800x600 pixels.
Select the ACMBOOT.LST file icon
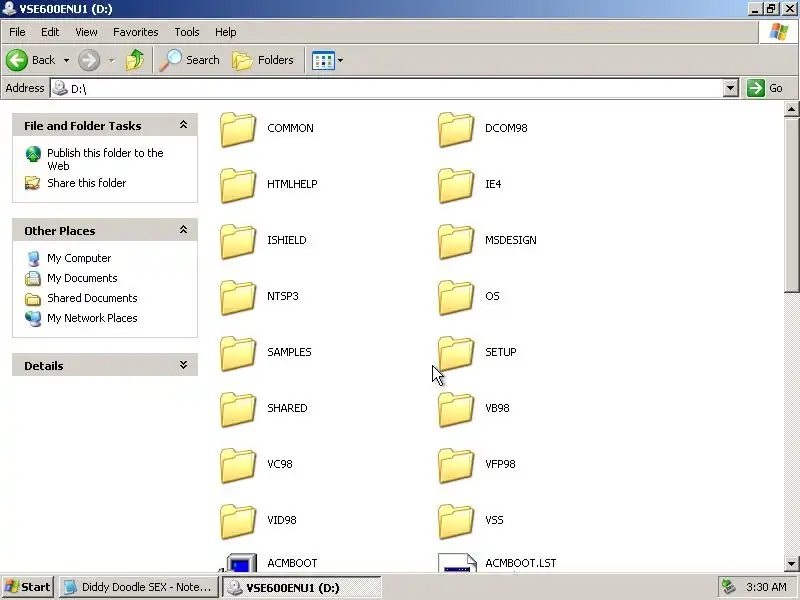pos(457,563)
